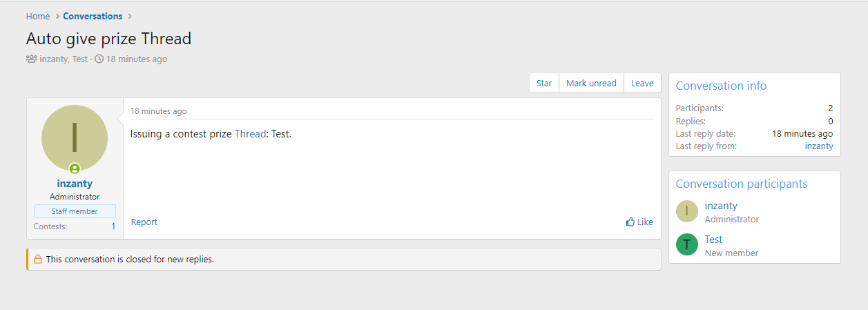Click the green Test user avatar
The height and width of the screenshot is (310, 868).
tap(686, 245)
